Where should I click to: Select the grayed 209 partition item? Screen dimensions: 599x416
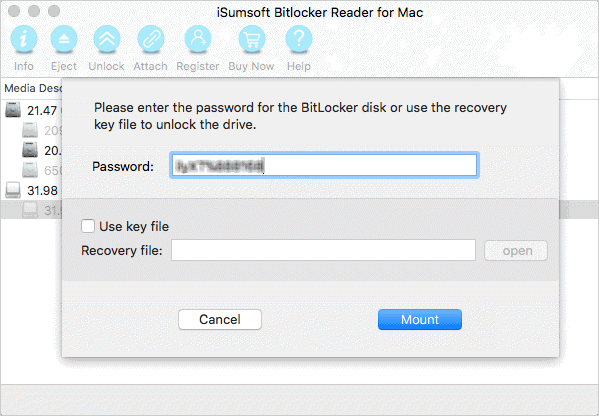click(42, 130)
